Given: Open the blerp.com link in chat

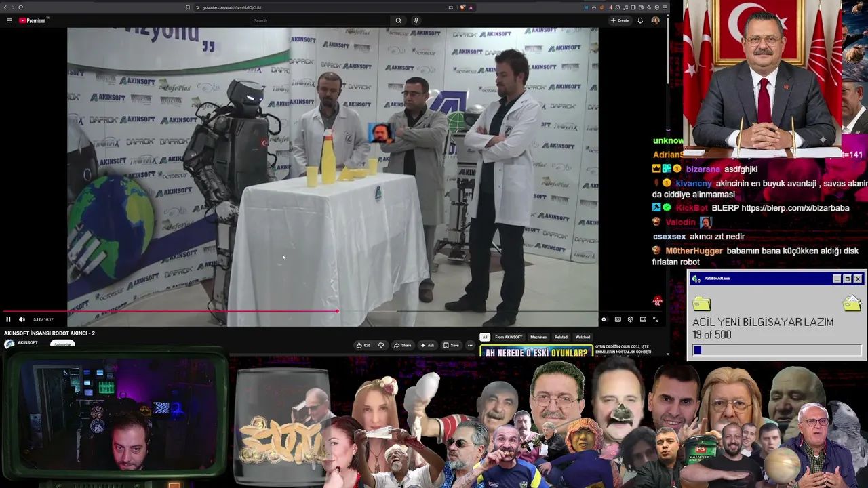Looking at the screenshot, I should tap(795, 208).
